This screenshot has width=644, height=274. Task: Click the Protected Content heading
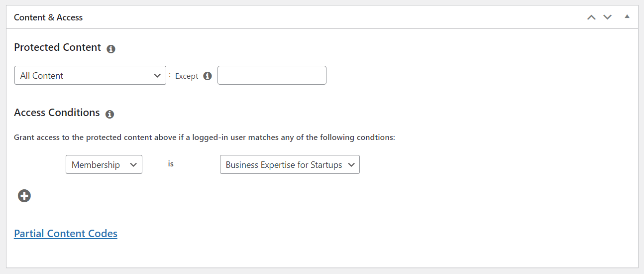(58, 47)
